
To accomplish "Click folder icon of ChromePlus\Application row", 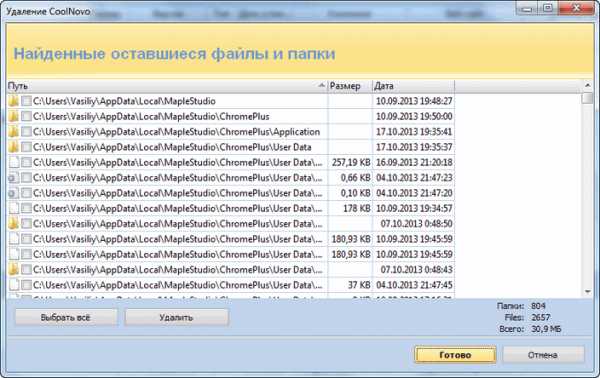I will 13,132.
